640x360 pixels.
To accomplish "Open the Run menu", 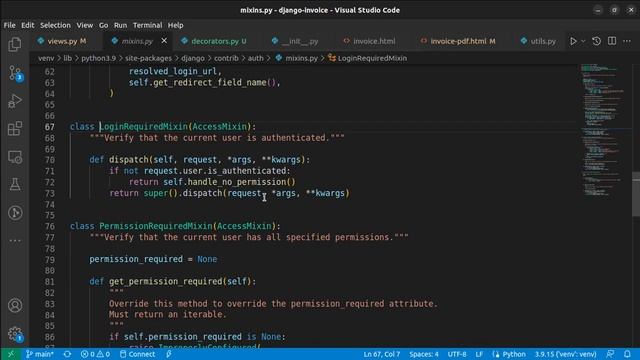I will pyautogui.click(x=120, y=25).
